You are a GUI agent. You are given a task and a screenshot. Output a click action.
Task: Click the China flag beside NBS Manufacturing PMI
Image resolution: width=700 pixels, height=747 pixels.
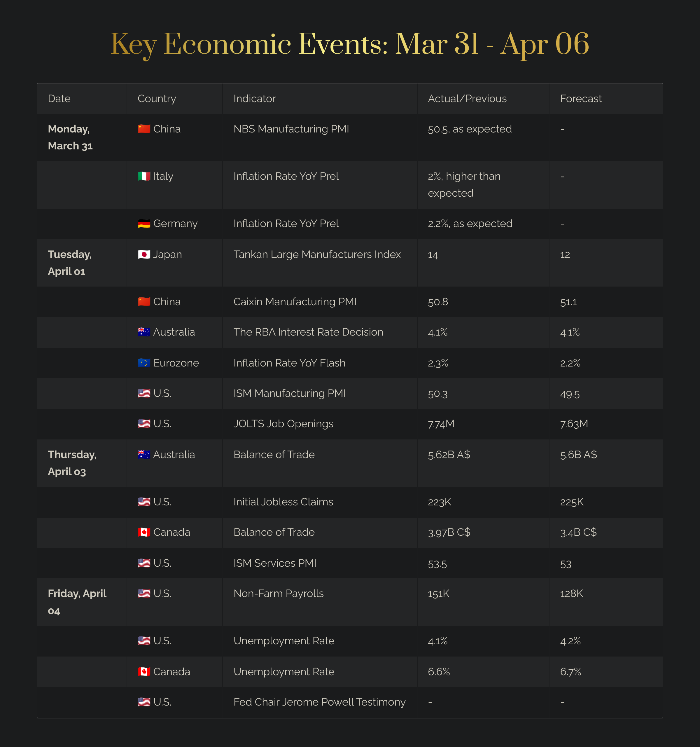click(144, 129)
